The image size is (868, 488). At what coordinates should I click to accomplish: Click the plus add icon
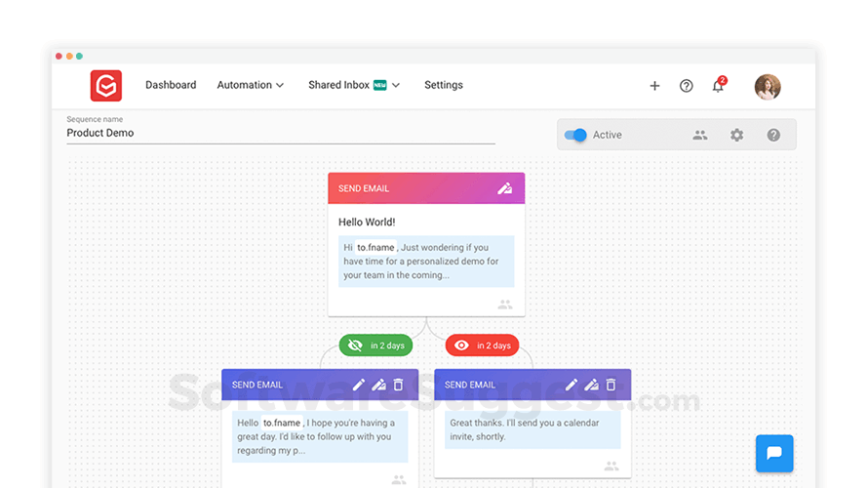654,86
